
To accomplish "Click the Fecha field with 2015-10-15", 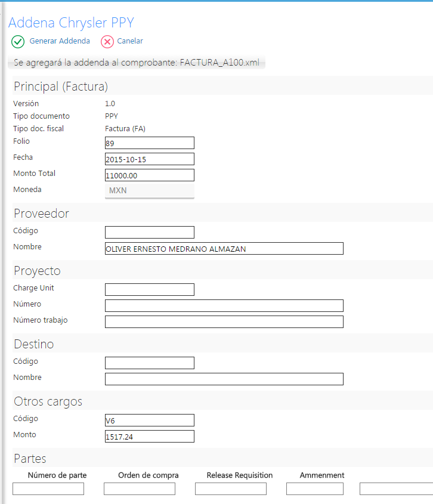I will coord(150,159).
